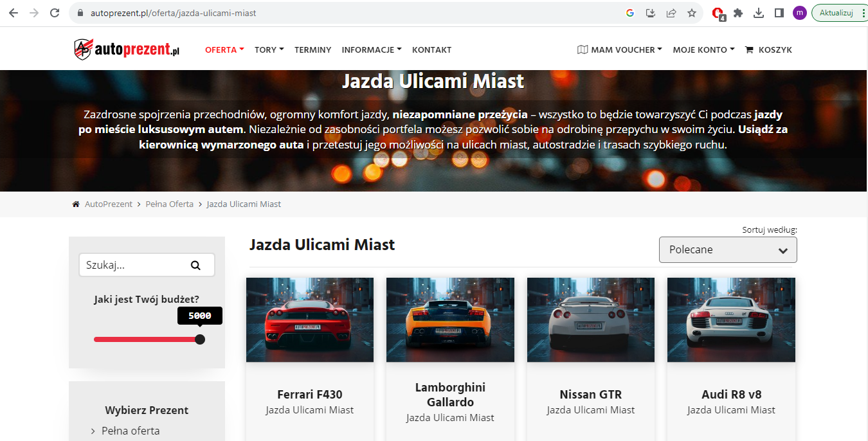This screenshot has width=868, height=441.
Task: Go back with browser back arrow
Action: click(x=13, y=13)
